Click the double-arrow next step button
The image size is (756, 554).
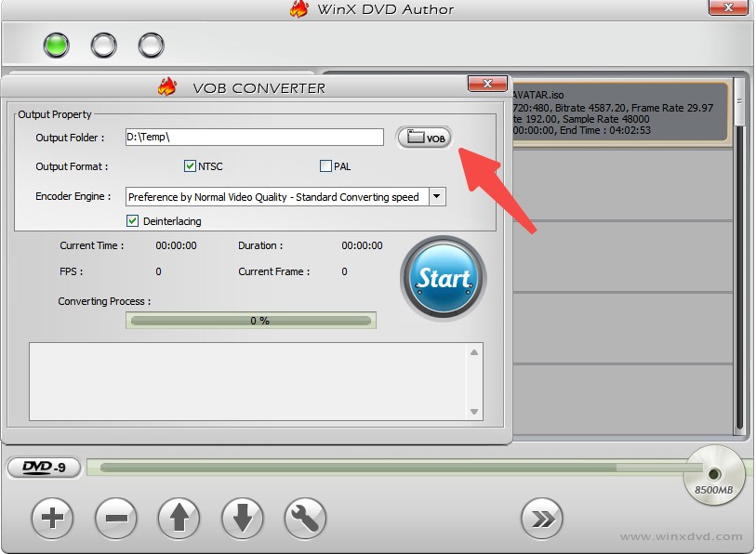542,519
